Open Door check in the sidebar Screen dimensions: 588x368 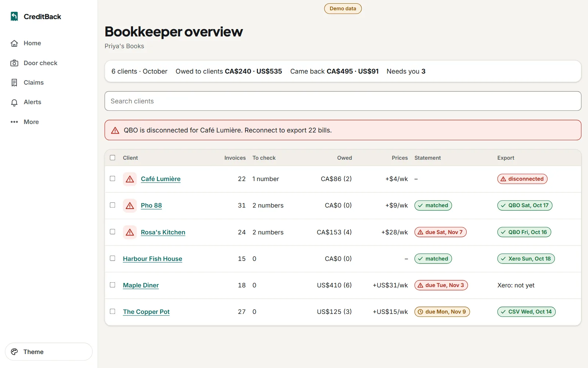click(49, 63)
